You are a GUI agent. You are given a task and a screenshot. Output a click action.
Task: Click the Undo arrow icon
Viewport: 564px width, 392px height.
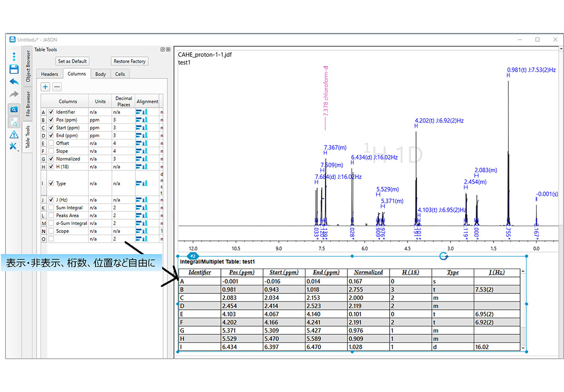click(14, 82)
